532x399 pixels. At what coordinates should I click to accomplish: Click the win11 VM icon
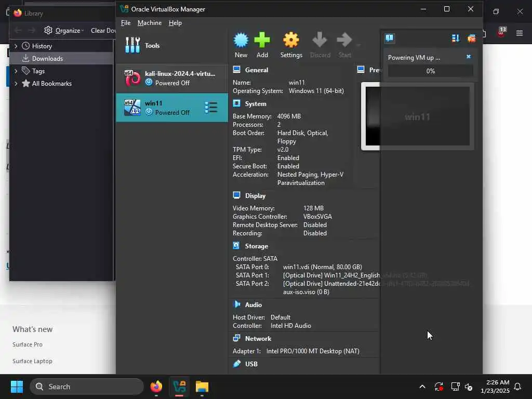pyautogui.click(x=132, y=108)
